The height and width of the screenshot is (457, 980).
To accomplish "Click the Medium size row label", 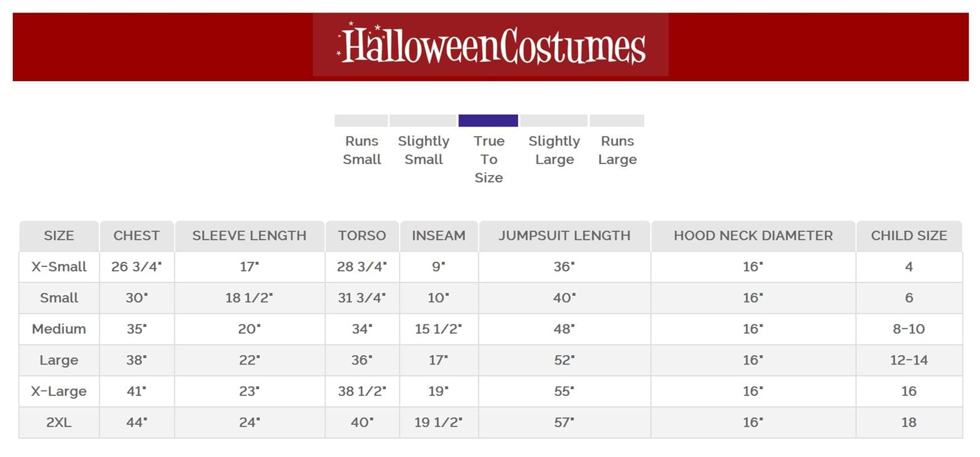I will tap(59, 329).
